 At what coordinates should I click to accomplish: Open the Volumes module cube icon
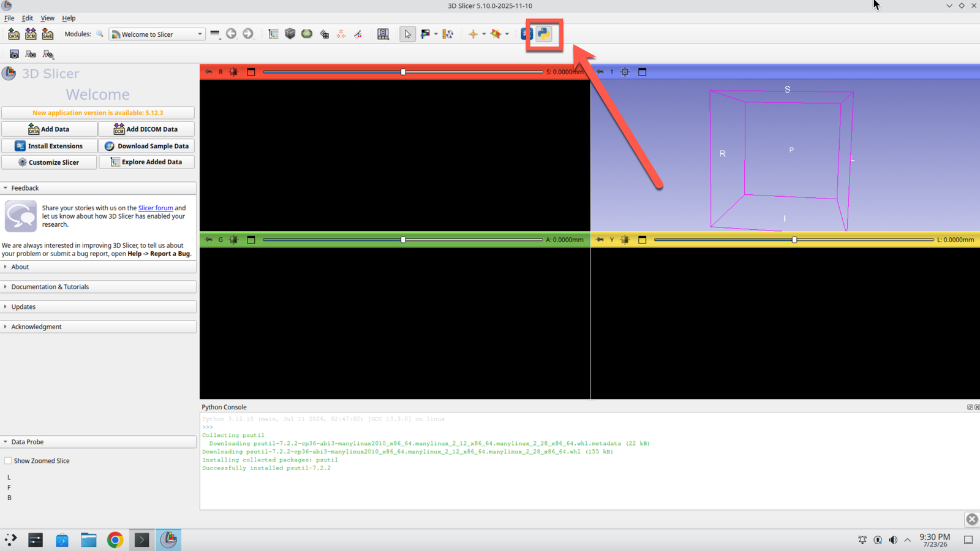click(290, 34)
